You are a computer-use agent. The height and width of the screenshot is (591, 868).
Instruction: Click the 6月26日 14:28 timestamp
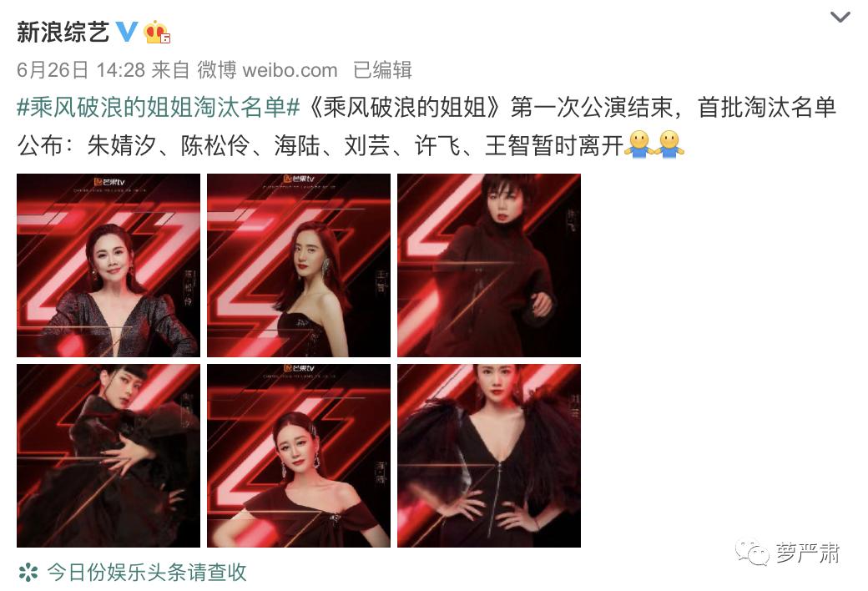point(81,70)
